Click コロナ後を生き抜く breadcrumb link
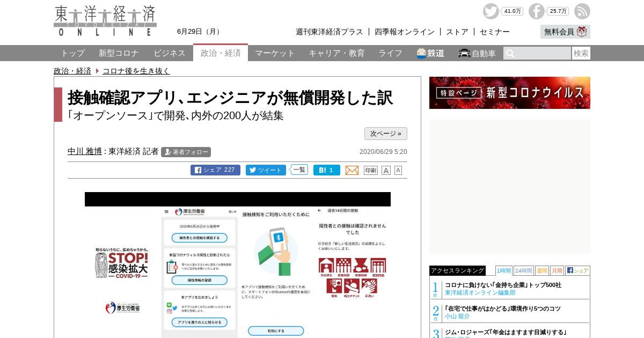The width and height of the screenshot is (644, 338). (x=136, y=71)
